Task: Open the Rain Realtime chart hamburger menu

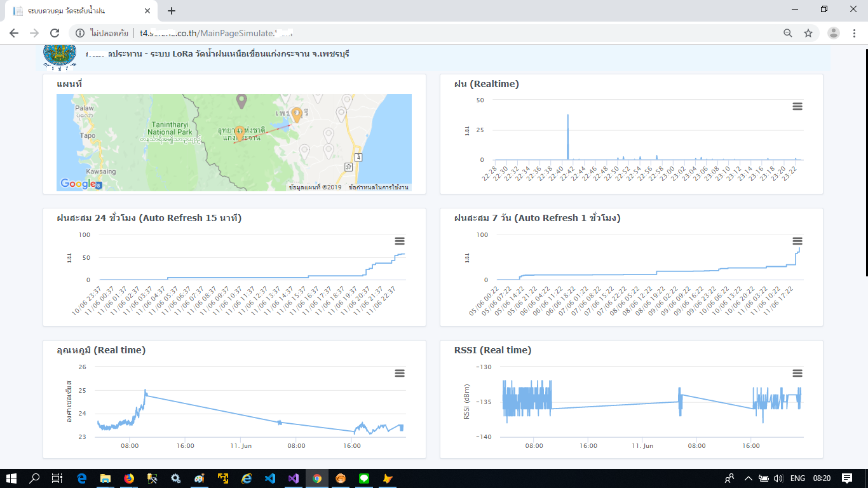Action: [797, 106]
